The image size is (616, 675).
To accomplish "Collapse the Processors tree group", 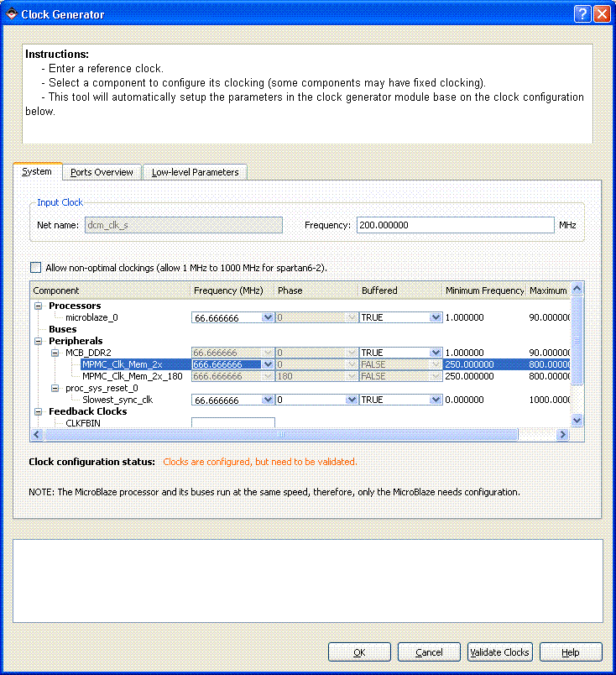I will pos(38,306).
